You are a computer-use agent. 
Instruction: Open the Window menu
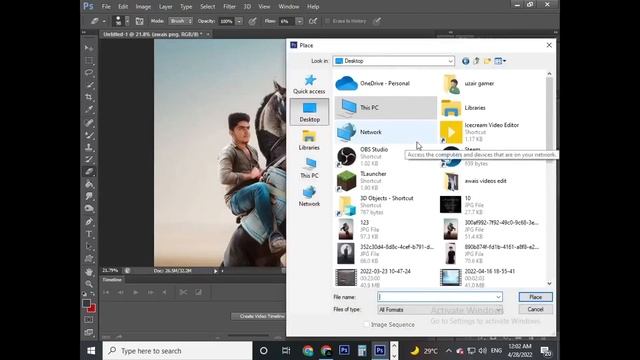point(289,7)
